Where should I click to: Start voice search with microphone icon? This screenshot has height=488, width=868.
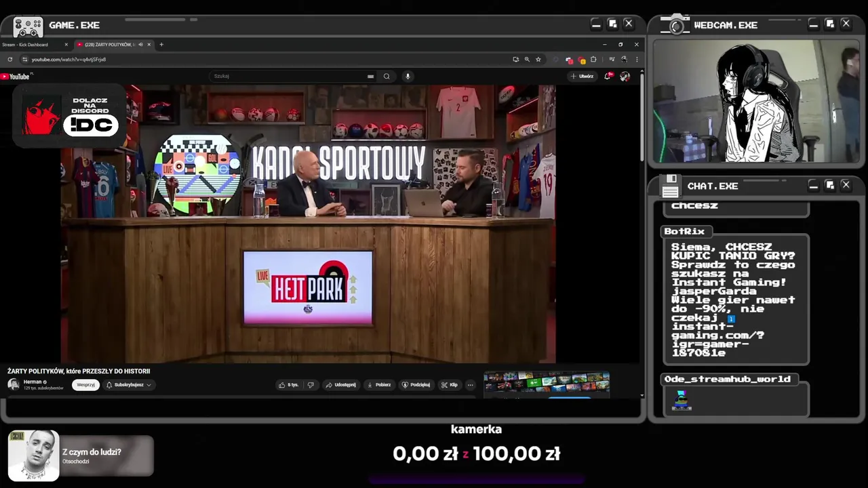408,77
